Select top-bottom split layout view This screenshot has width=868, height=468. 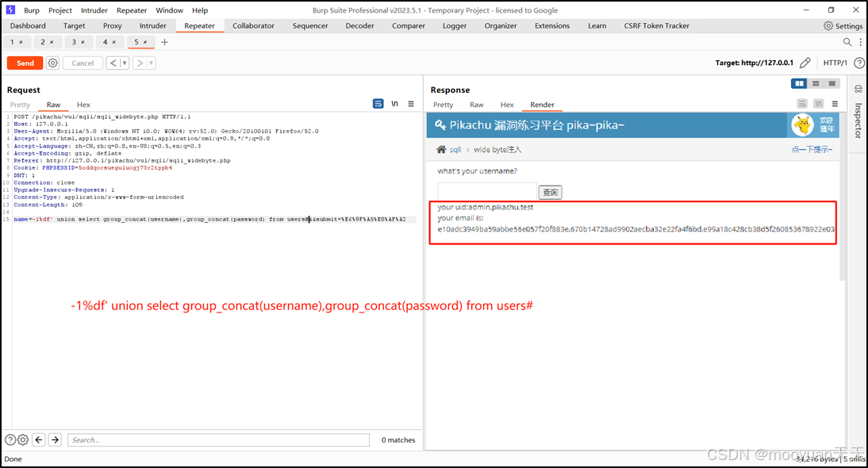pos(816,83)
